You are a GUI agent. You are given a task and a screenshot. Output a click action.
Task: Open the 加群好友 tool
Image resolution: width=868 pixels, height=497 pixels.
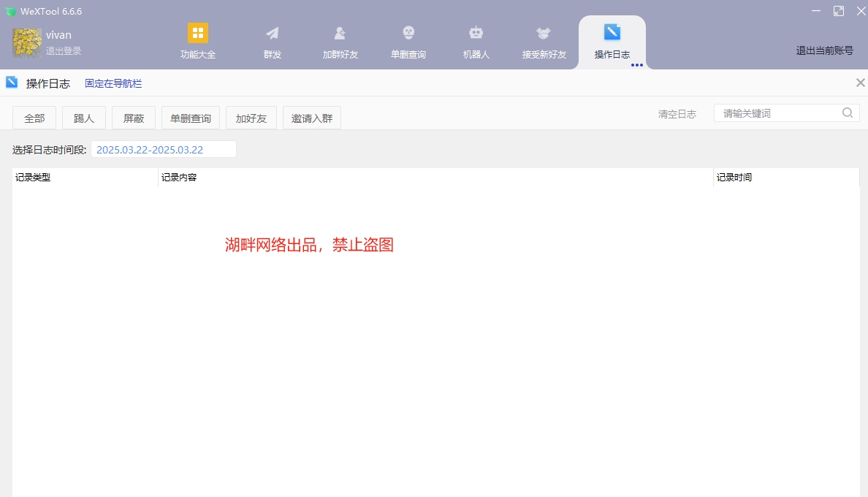340,42
